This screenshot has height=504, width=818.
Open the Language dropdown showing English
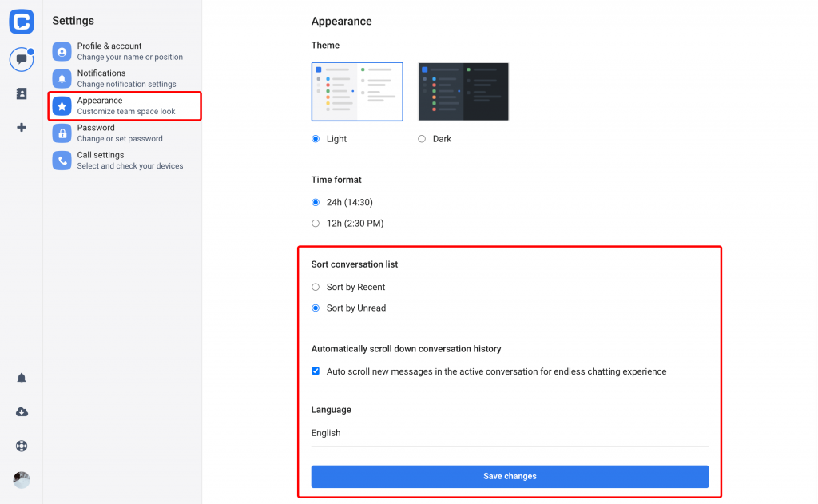(510, 433)
